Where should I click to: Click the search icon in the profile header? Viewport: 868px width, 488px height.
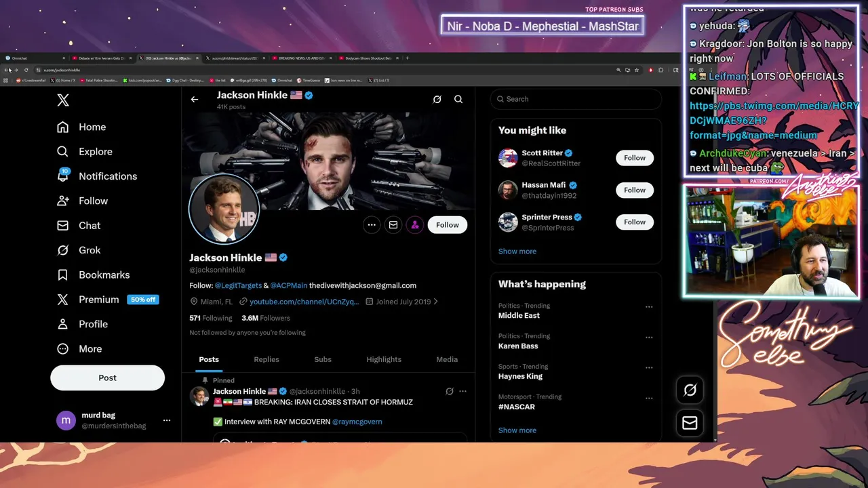[x=458, y=99]
